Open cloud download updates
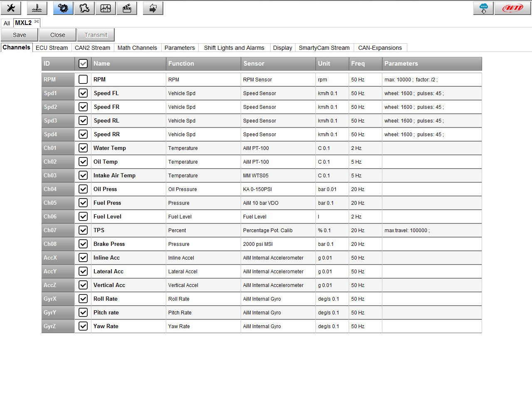The image size is (532, 417). point(483,8)
